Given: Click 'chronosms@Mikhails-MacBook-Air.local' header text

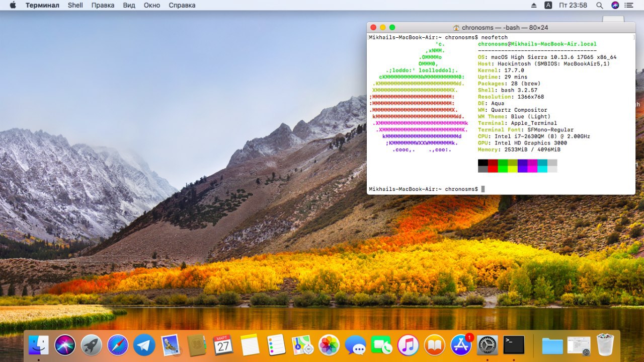Looking at the screenshot, I should coord(537,44).
